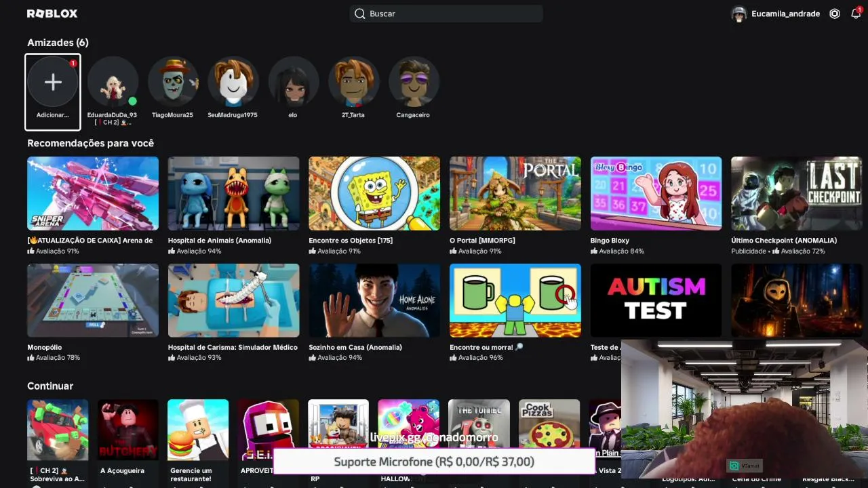Continue the red car Sobreviva game thumbnail
The image size is (868, 488).
click(58, 430)
